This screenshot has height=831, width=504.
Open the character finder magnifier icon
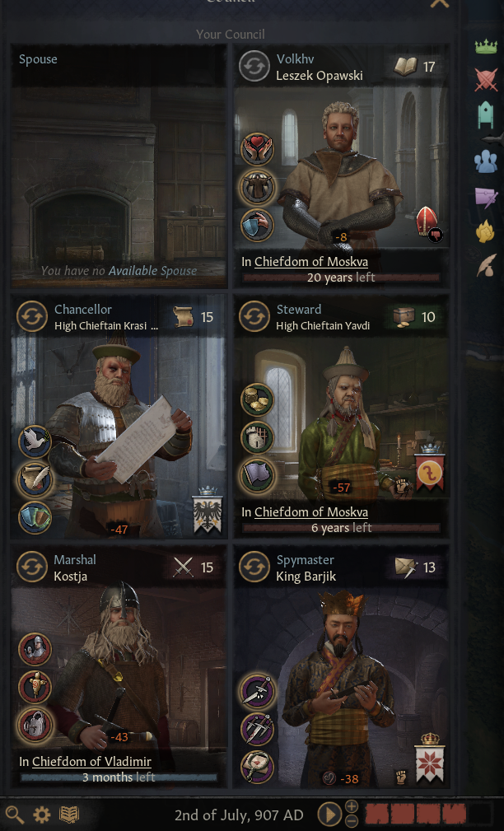tap(15, 815)
